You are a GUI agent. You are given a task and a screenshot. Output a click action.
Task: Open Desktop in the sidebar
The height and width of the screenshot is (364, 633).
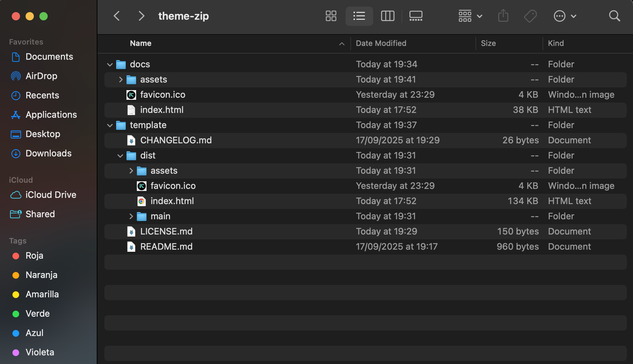coord(36,134)
